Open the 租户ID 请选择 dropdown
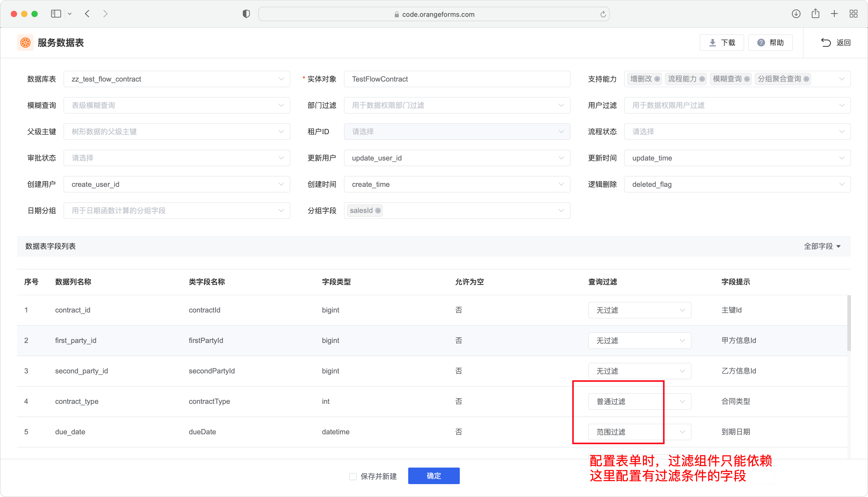The height and width of the screenshot is (497, 868). pos(457,131)
